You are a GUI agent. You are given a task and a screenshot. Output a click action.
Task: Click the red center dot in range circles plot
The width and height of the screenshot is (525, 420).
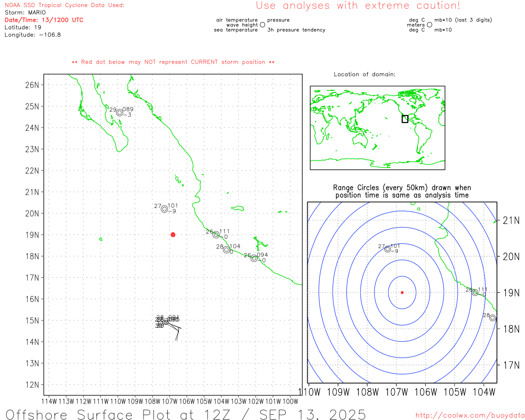[402, 292]
